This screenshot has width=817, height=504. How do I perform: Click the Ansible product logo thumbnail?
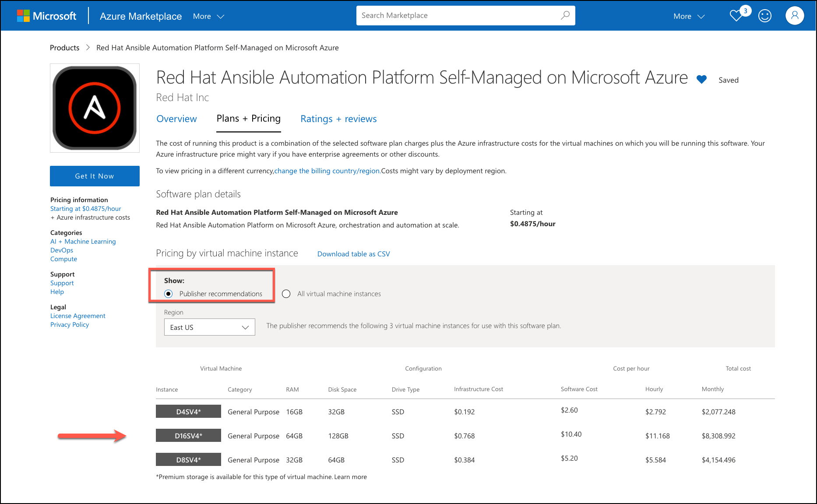coord(95,108)
